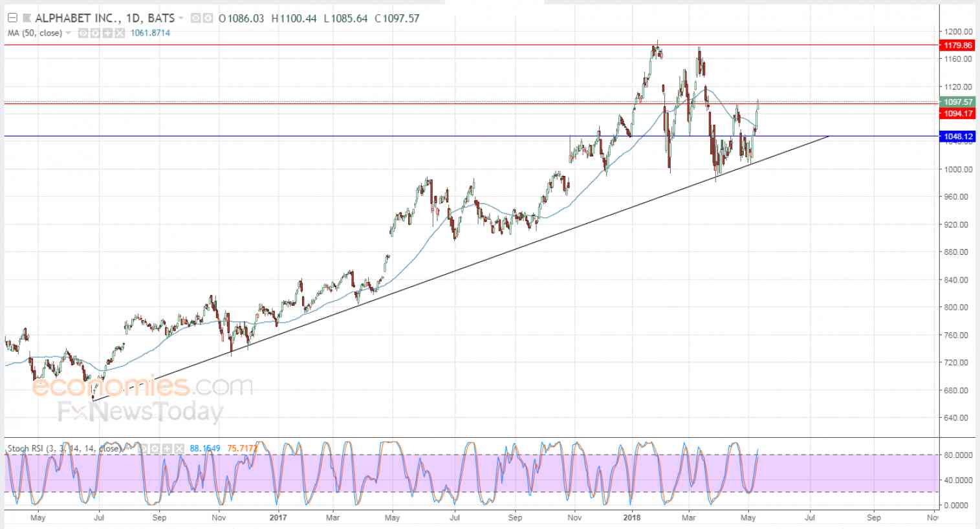Image resolution: width=980 pixels, height=529 pixels.
Task: Click the 1200.00 level on price axis
Action: [958, 31]
